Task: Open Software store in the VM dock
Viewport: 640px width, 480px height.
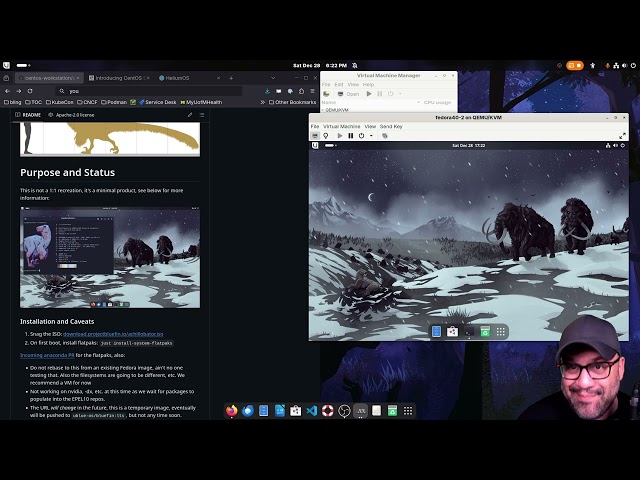Action: (x=452, y=332)
